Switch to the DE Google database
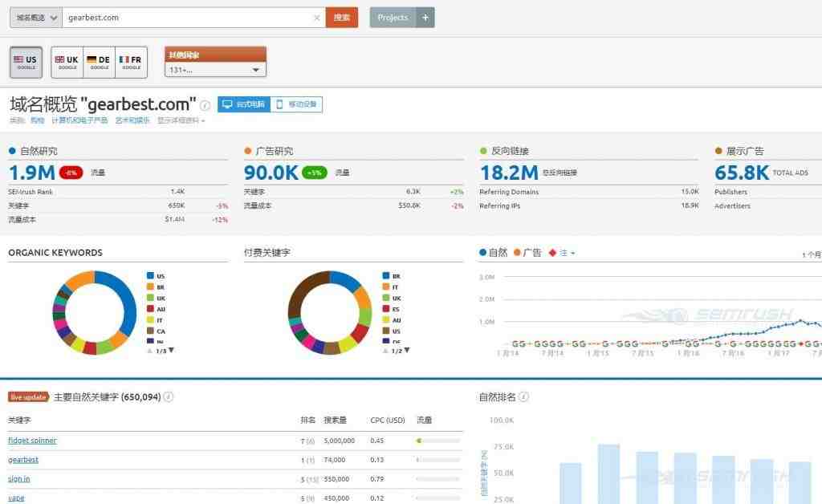 (99, 63)
